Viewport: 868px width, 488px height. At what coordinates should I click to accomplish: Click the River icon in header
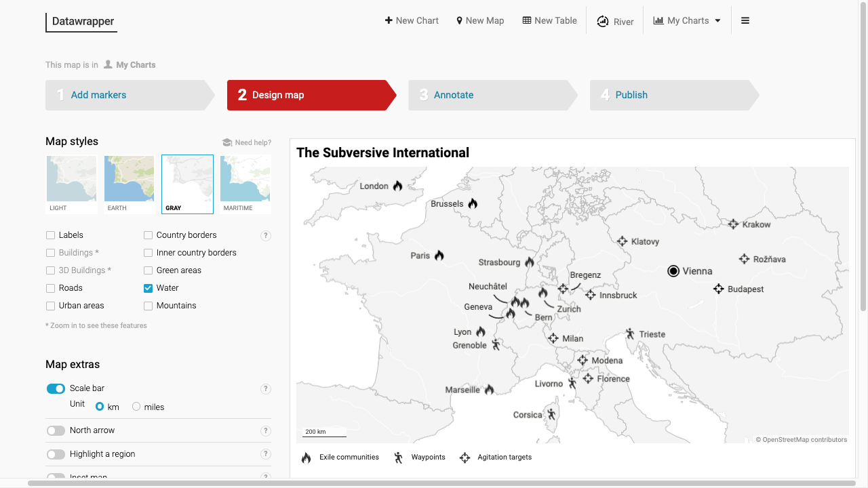603,21
